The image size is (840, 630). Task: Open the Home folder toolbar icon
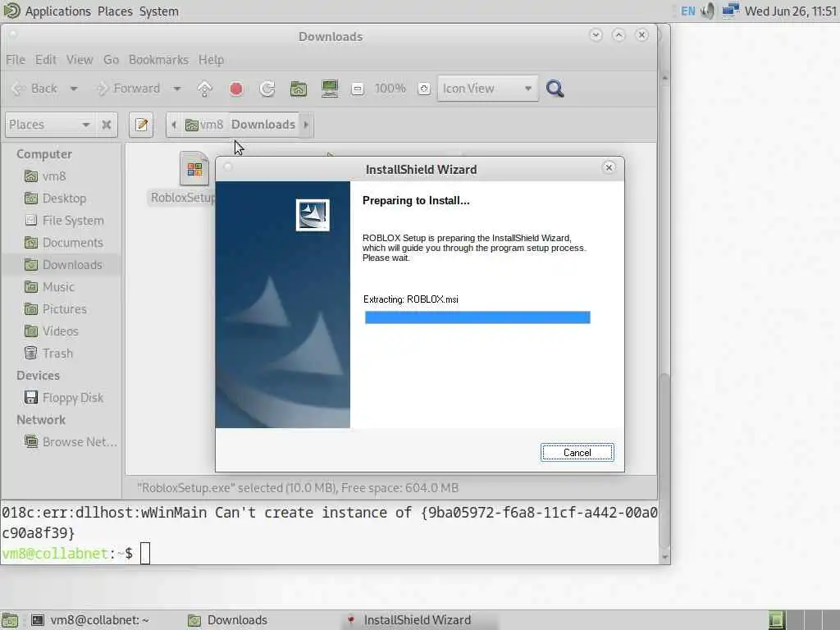point(299,89)
